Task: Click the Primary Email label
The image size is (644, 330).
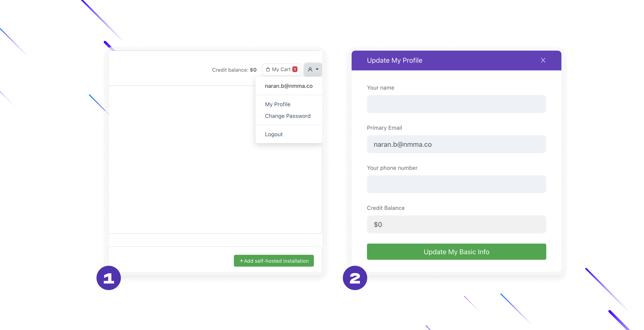Action: pyautogui.click(x=384, y=128)
